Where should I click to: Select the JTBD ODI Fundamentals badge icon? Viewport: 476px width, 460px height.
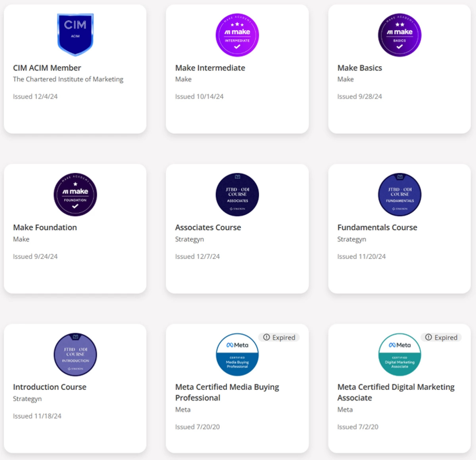pyautogui.click(x=399, y=194)
